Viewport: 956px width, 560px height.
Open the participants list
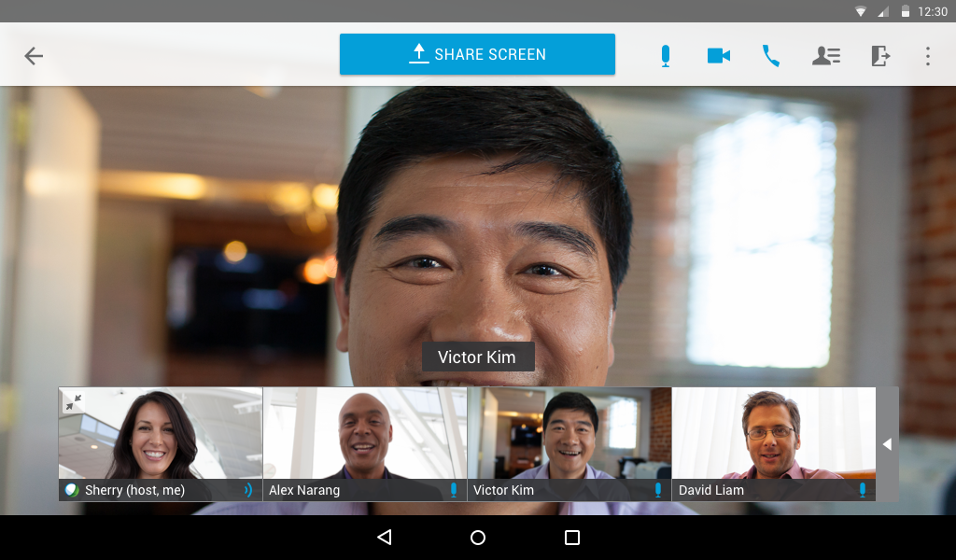point(826,56)
